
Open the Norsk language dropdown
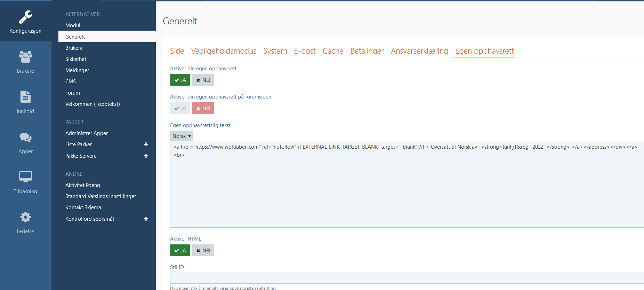click(x=182, y=136)
